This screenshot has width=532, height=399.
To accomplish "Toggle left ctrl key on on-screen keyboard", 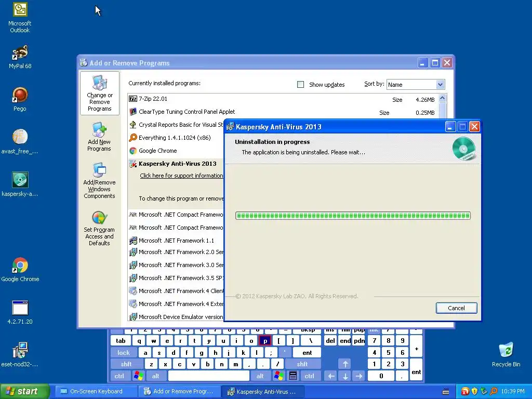I will coord(119,376).
